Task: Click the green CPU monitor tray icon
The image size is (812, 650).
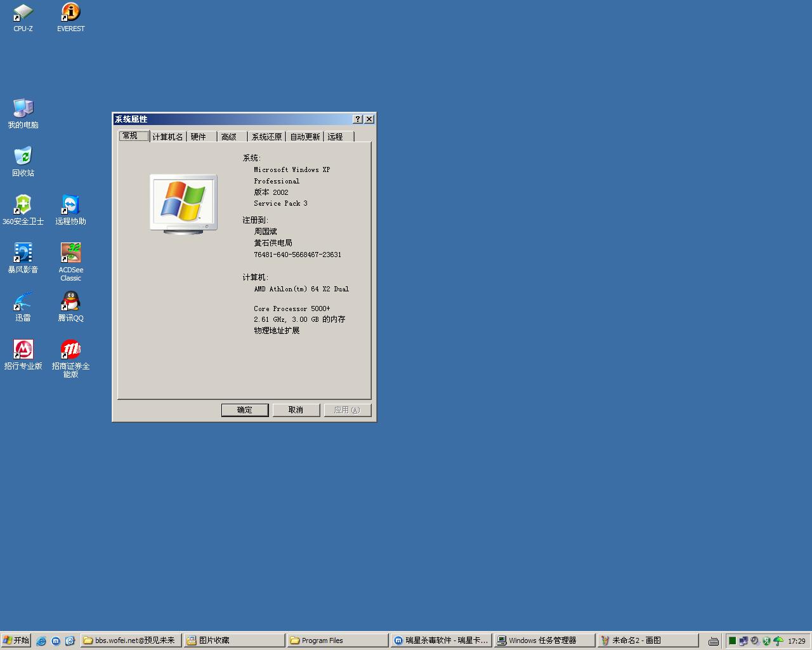Action: coord(732,641)
